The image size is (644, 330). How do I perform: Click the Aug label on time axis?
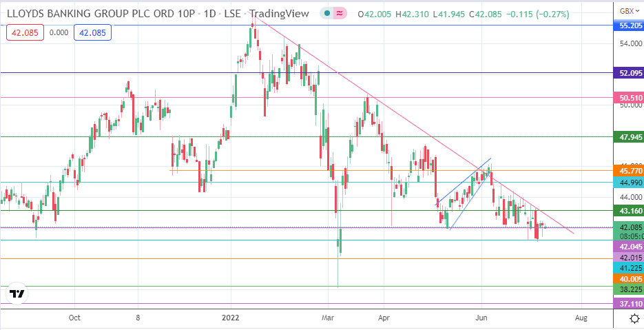tap(581, 318)
